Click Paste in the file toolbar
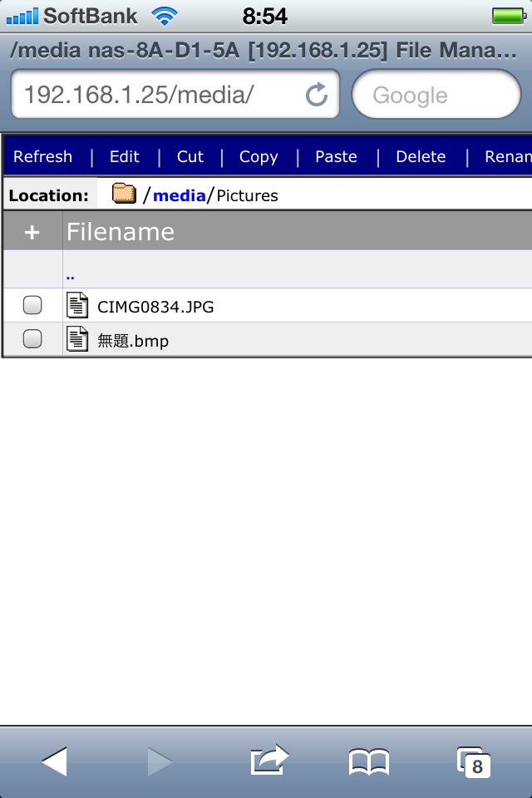Screen dimensions: 532x798 tap(336, 156)
